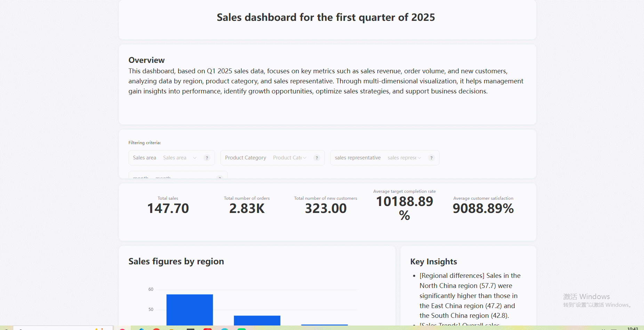Click the dashboard title at the top
Screen dimensions: 644x330
(326, 17)
